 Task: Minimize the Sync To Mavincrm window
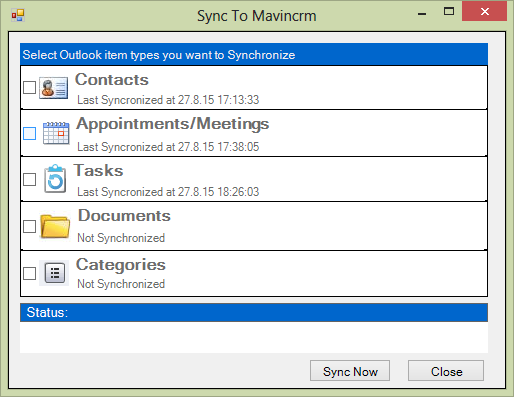tap(422, 13)
